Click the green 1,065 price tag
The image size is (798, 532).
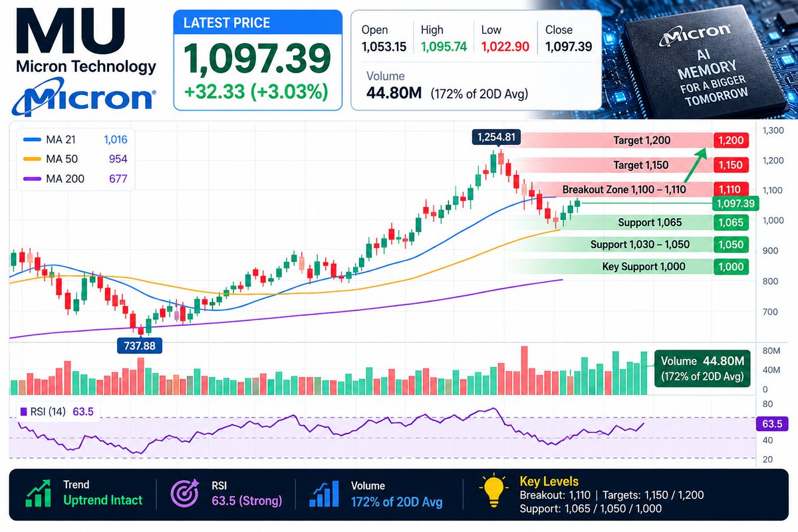731,223
